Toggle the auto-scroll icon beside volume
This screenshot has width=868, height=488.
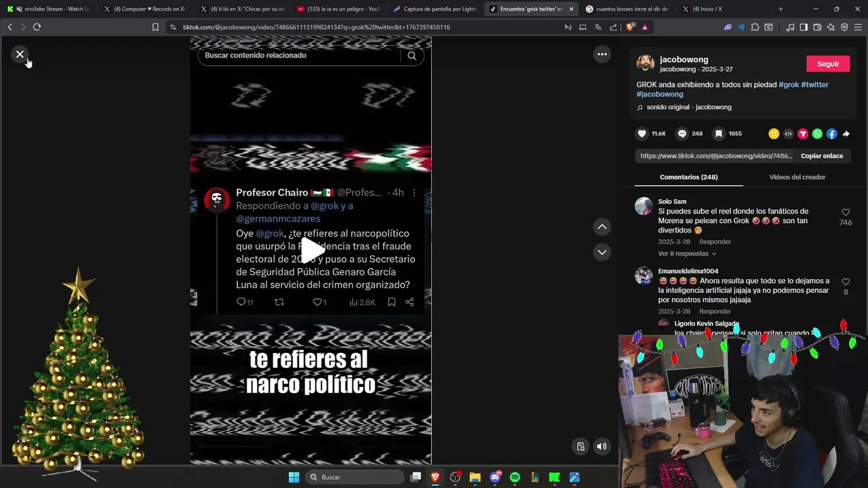(x=580, y=446)
